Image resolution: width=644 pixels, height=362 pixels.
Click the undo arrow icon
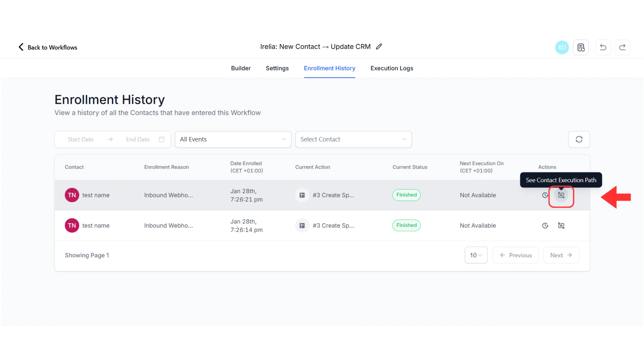(x=603, y=47)
